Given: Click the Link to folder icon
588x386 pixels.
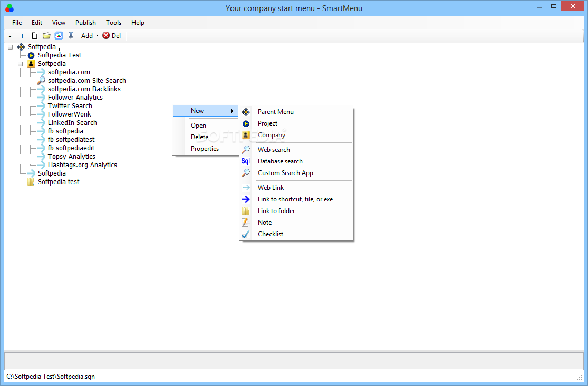Looking at the screenshot, I should 246,211.
